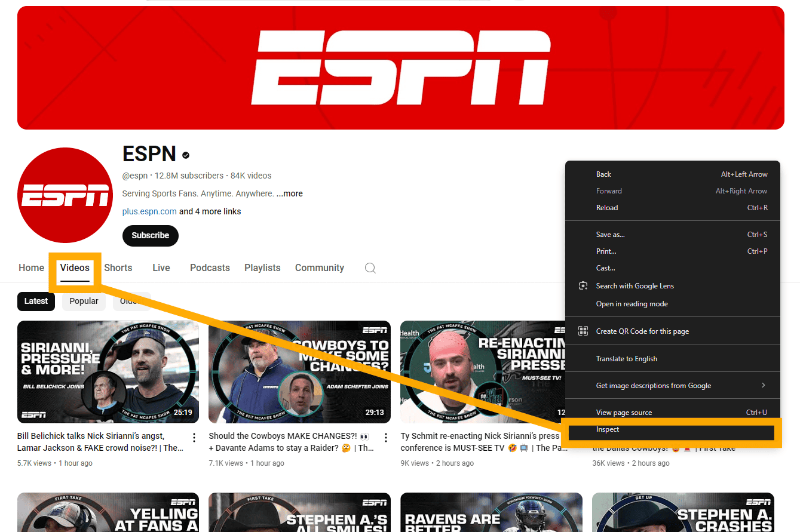Open the plus.espn.com link
Viewport: 800px width, 532px height.
click(x=149, y=211)
